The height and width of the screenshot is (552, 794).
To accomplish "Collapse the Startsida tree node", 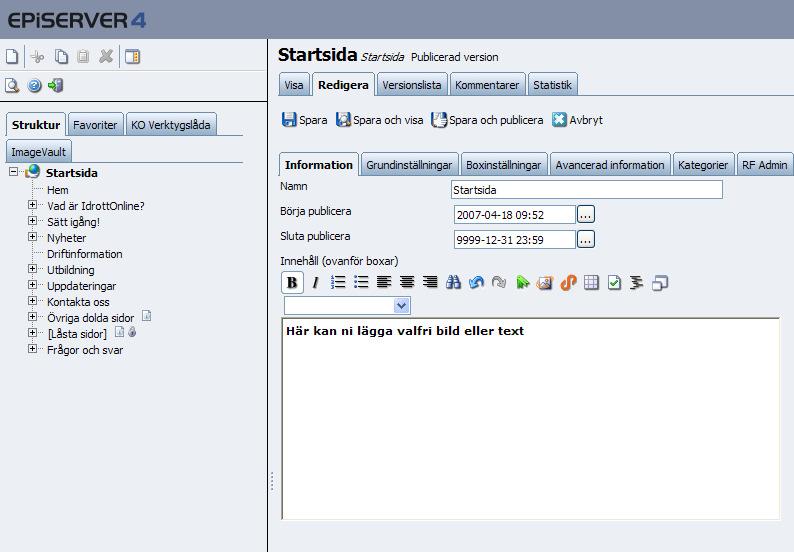I will point(14,172).
